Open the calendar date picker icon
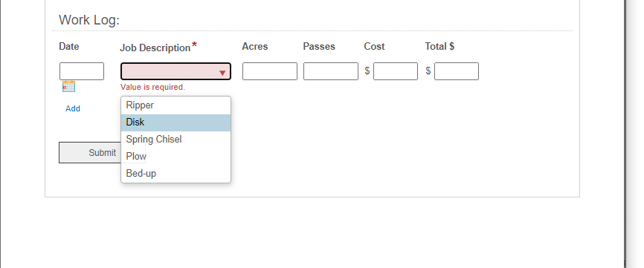Image resolution: width=644 pixels, height=268 pixels. (68, 86)
